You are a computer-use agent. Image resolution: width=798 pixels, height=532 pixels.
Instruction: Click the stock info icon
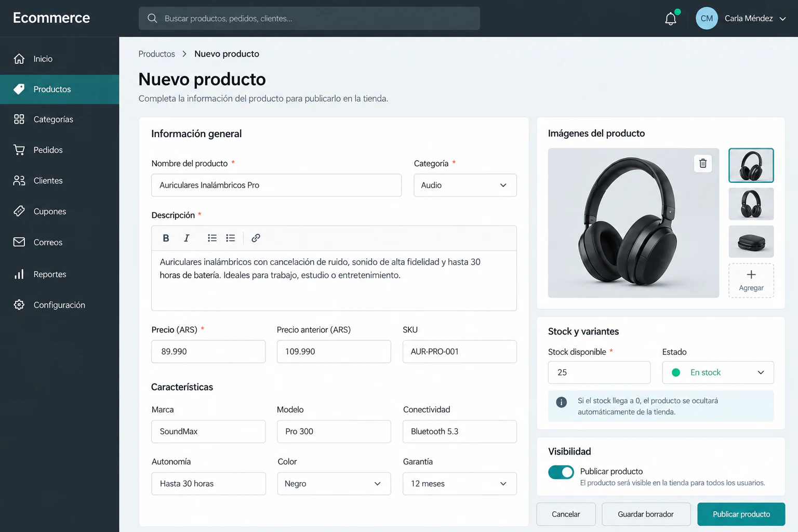pyautogui.click(x=561, y=402)
